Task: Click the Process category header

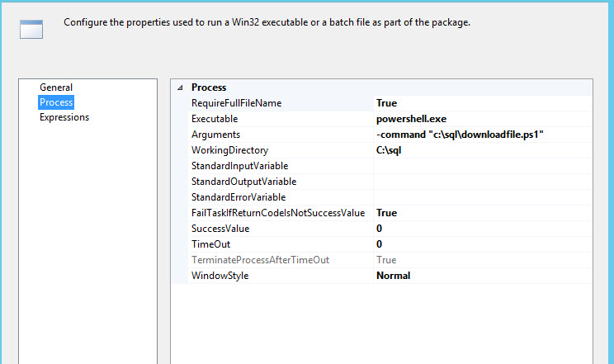Action: pyautogui.click(x=209, y=87)
